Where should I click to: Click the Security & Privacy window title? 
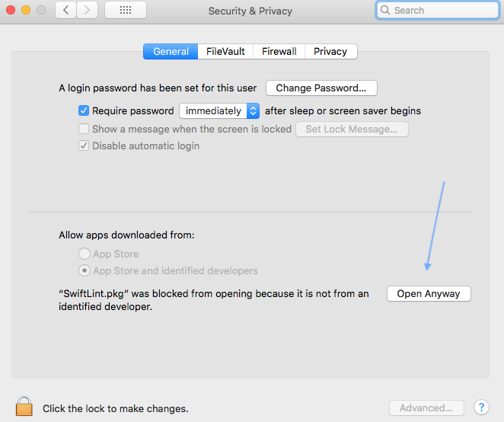tap(250, 11)
